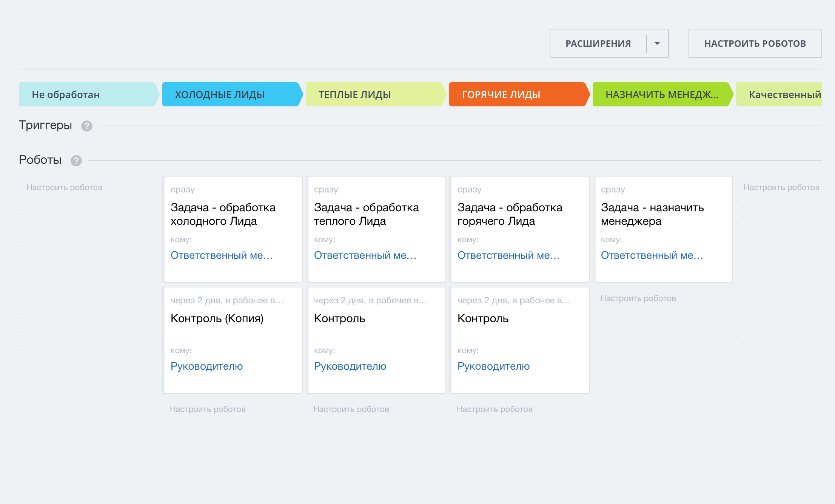Open robot Задача - обработка холодного Лида

pos(223,214)
